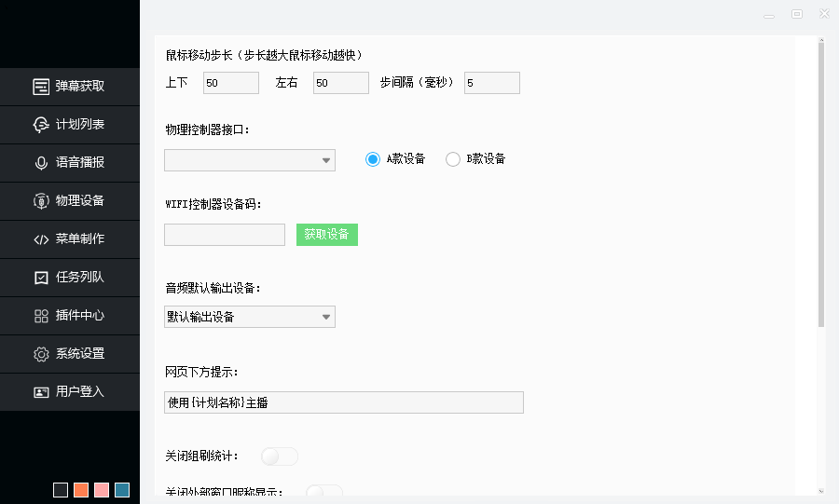Screen dimensions: 839x504
Task: Open 计划列表 via its sidebar icon
Action: pos(41,125)
